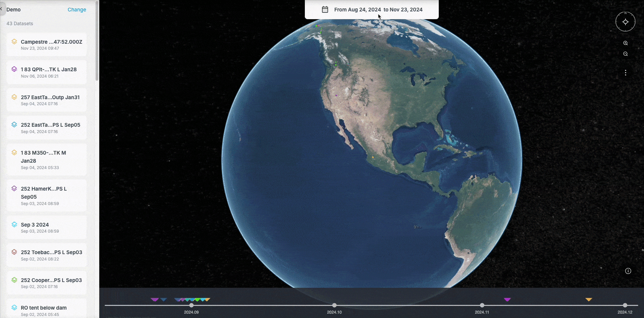The width and height of the screenshot is (644, 318).
Task: Click the Sep 04, 2024 05:33 timestamp
Action: (x=40, y=168)
